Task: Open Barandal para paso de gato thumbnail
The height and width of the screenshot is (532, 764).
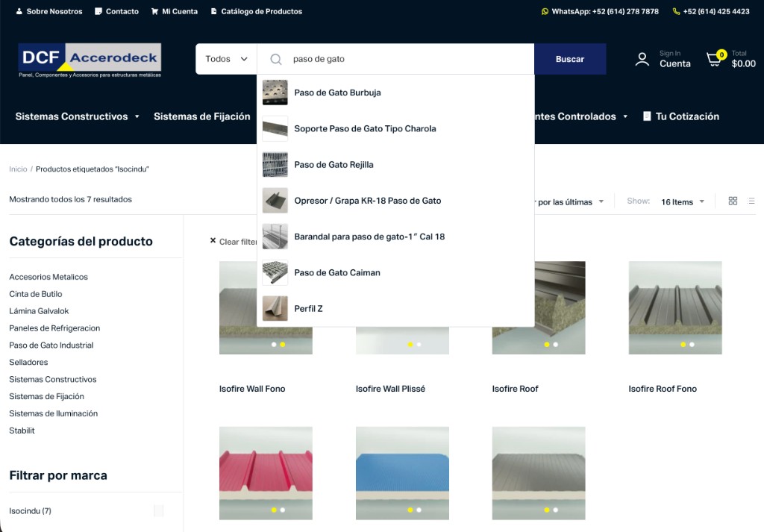Action: click(x=275, y=237)
